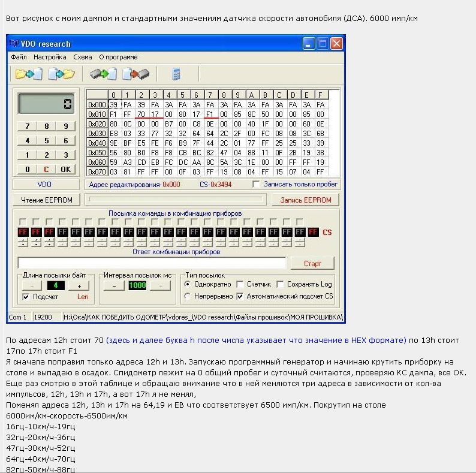476x473 pixels.
Task: Click the Чтение EEPROM button
Action: [46, 200]
